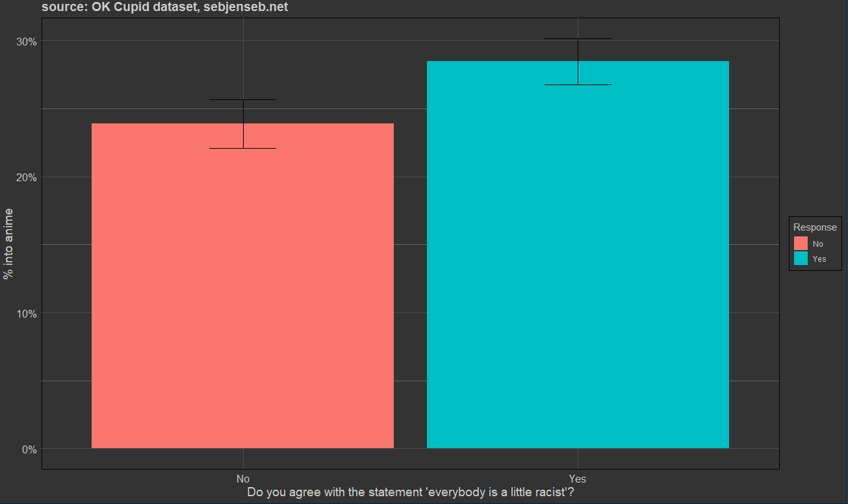Image resolution: width=848 pixels, height=504 pixels.
Task: Click the 'Response' legend title
Action: click(815, 227)
